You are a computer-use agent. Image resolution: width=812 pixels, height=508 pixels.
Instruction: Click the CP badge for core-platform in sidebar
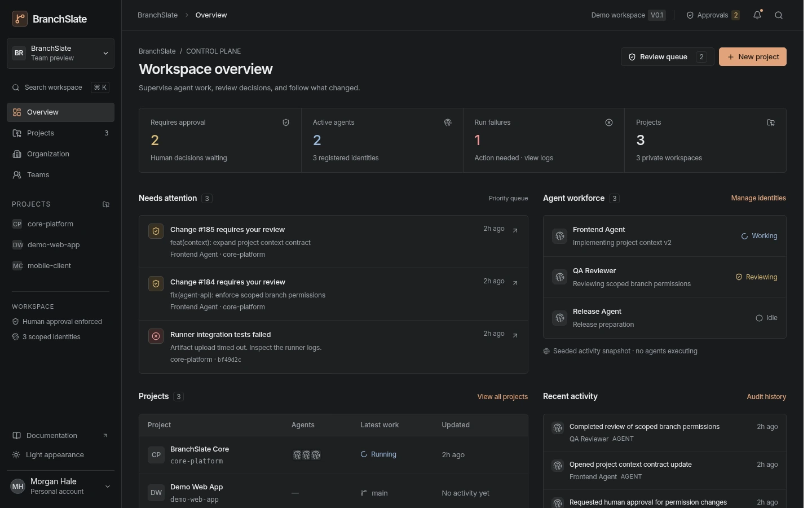tap(17, 224)
